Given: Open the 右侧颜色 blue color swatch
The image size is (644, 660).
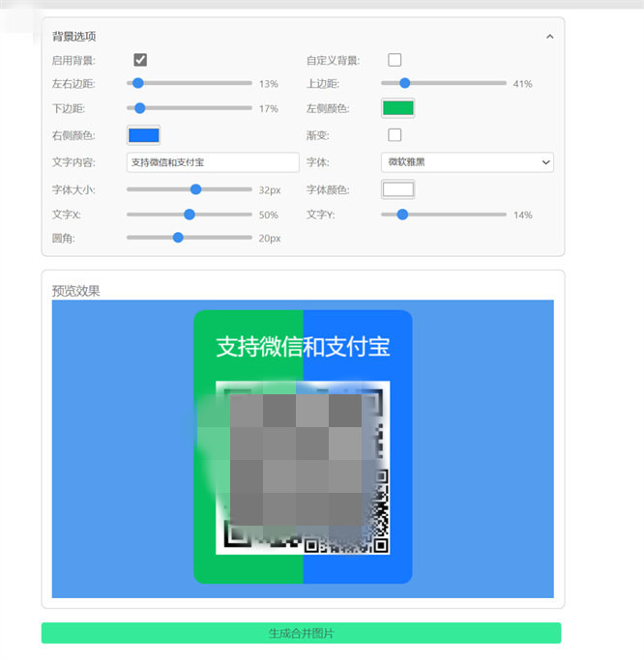Looking at the screenshot, I should tap(144, 135).
